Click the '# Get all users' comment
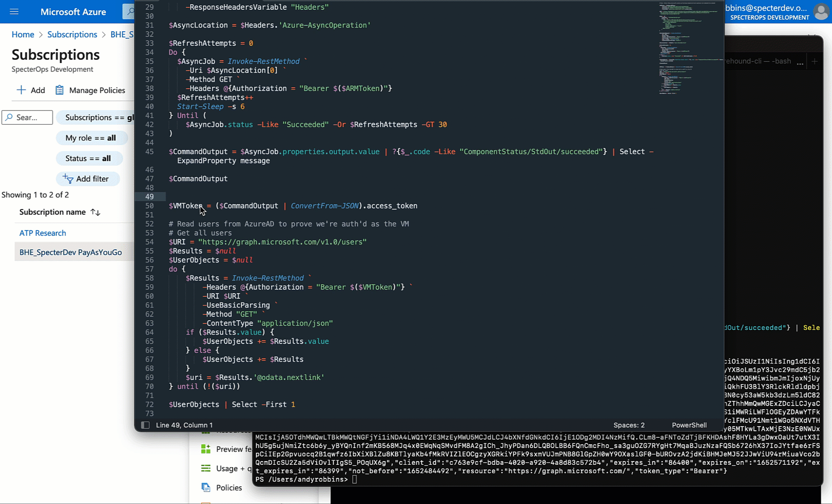The height and width of the screenshot is (504, 832). click(x=200, y=233)
